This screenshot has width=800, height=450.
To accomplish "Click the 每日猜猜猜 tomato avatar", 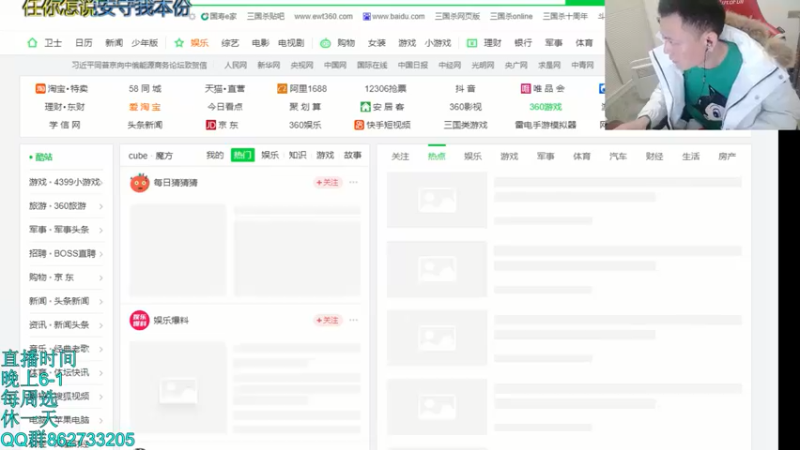I will click(x=139, y=183).
